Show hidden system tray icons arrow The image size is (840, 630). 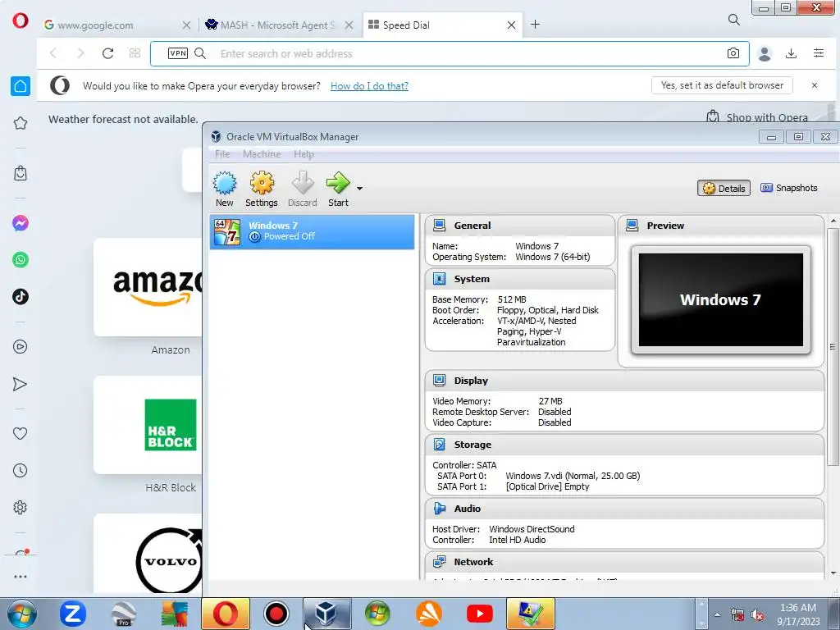(x=717, y=614)
